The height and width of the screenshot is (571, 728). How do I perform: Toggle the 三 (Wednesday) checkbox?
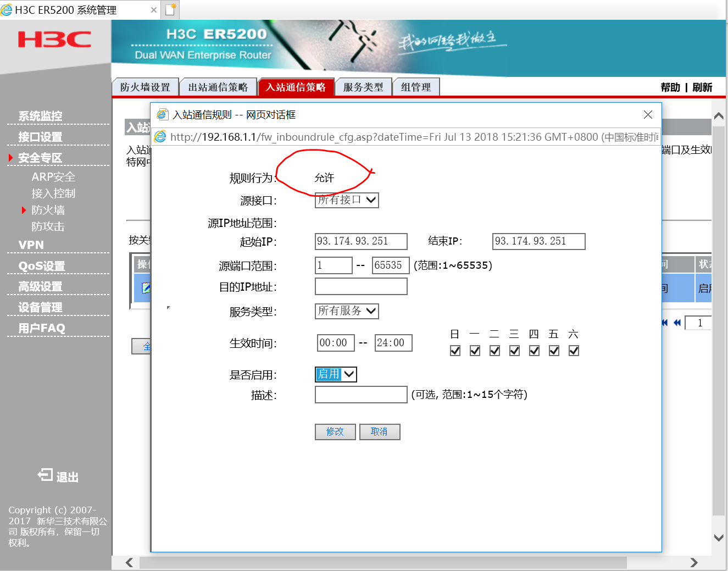click(x=514, y=351)
